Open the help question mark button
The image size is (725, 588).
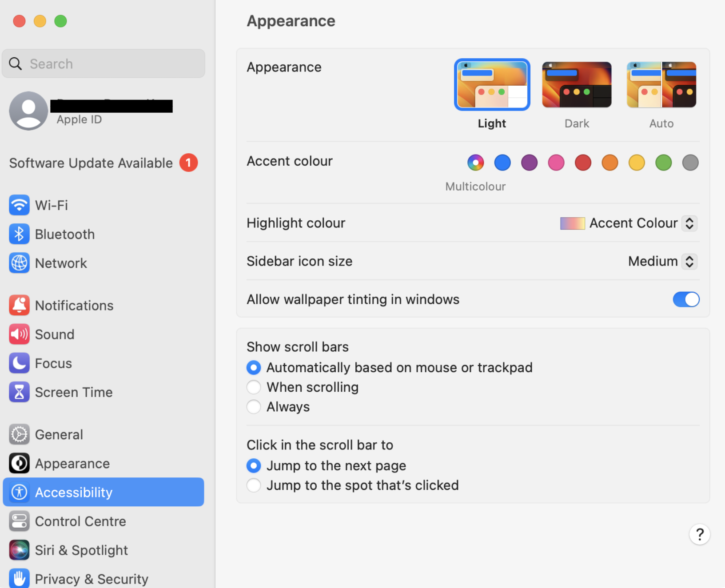700,534
